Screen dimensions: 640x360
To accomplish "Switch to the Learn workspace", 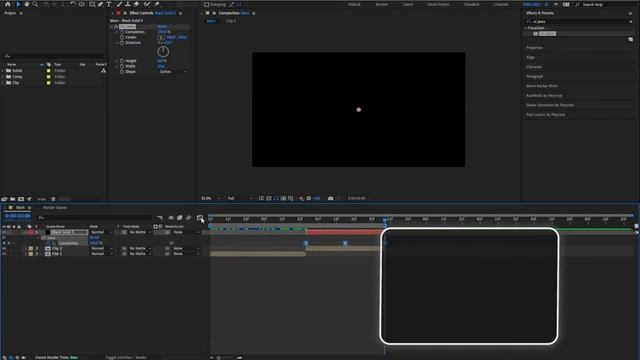I will [408, 4].
